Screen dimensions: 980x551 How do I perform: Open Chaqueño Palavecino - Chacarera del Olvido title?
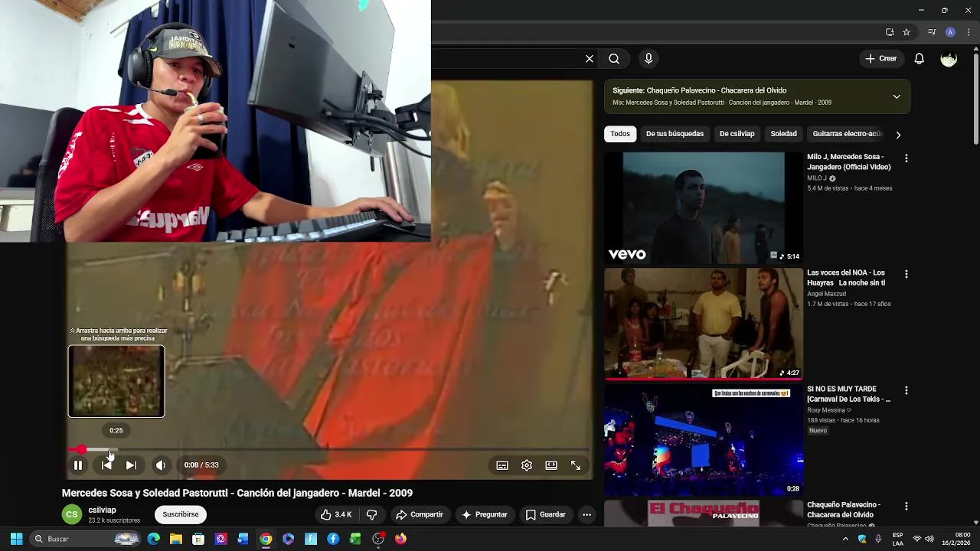point(844,510)
